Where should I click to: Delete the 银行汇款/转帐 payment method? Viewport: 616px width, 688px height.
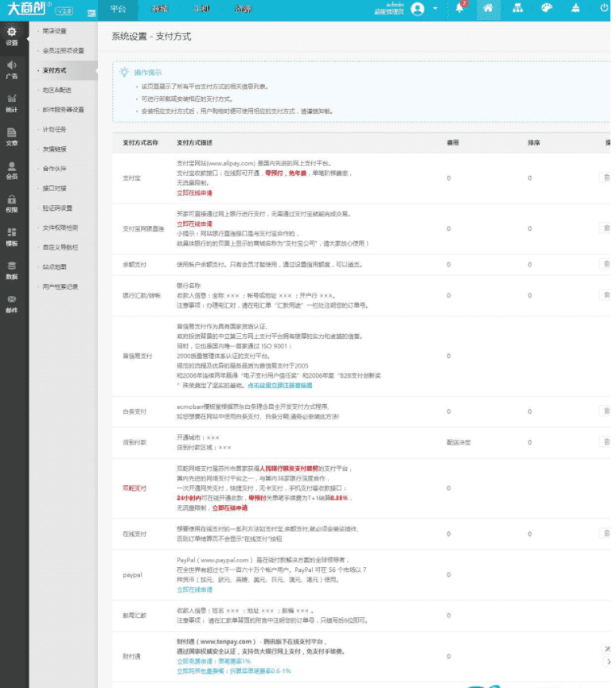point(606,295)
